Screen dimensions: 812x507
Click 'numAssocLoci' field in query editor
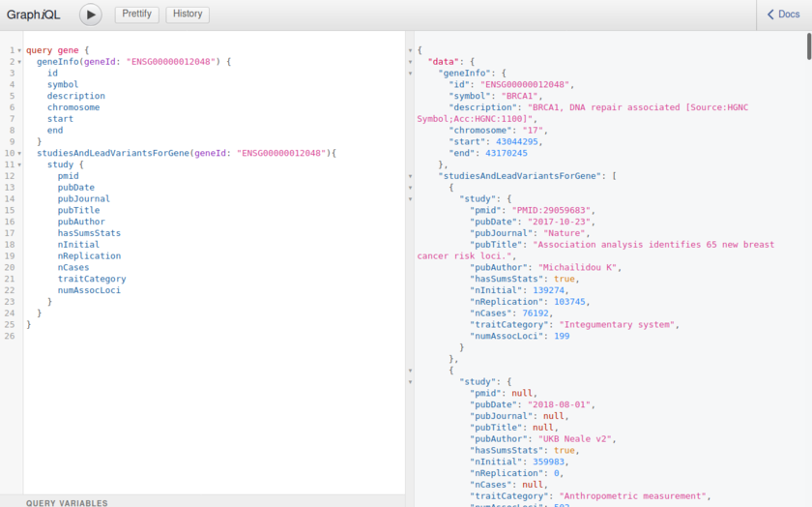tap(89, 290)
